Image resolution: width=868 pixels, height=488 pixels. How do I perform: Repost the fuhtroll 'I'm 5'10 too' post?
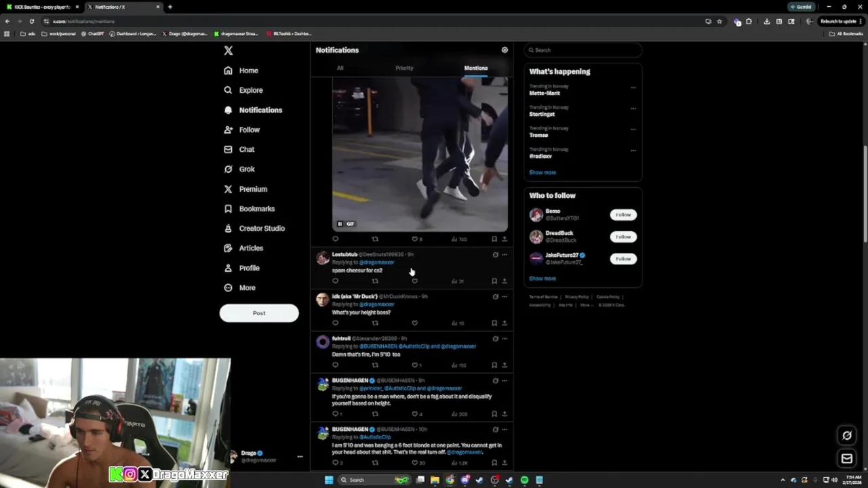pyautogui.click(x=375, y=365)
